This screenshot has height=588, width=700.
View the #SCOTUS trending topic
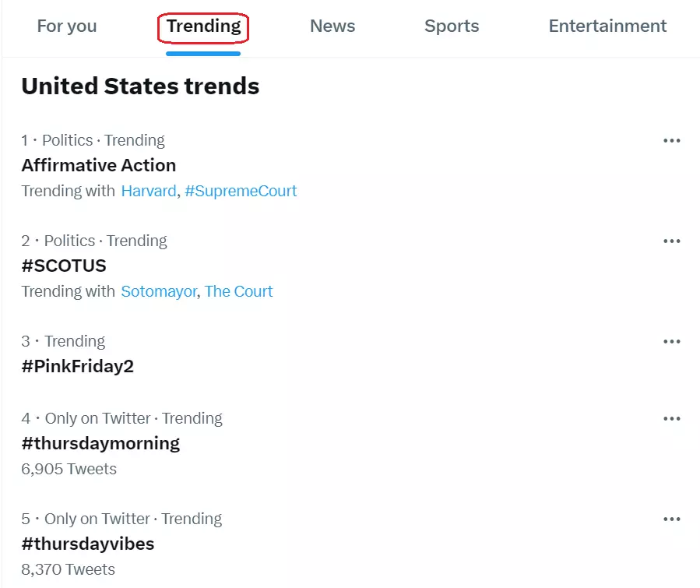click(64, 266)
